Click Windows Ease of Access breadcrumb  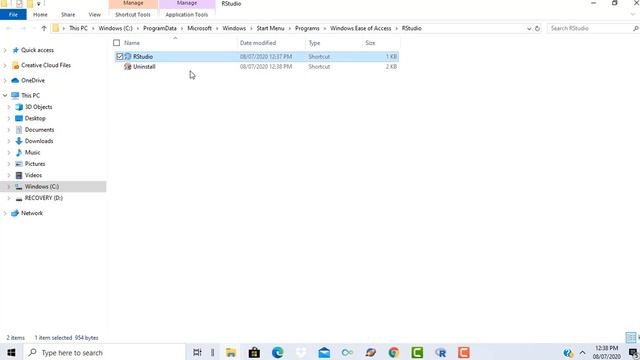(x=360, y=28)
